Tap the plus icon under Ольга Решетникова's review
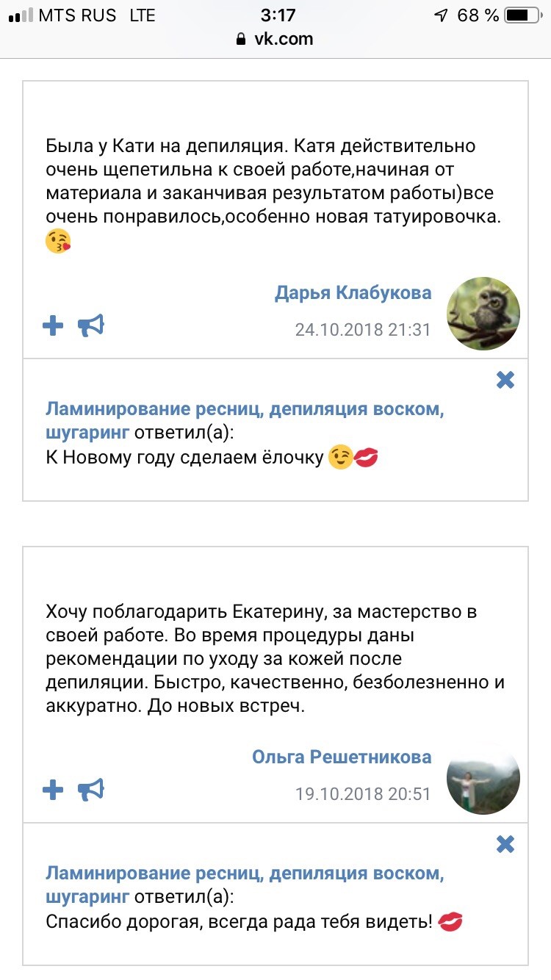Screen dimensions: 551x980 point(53,790)
